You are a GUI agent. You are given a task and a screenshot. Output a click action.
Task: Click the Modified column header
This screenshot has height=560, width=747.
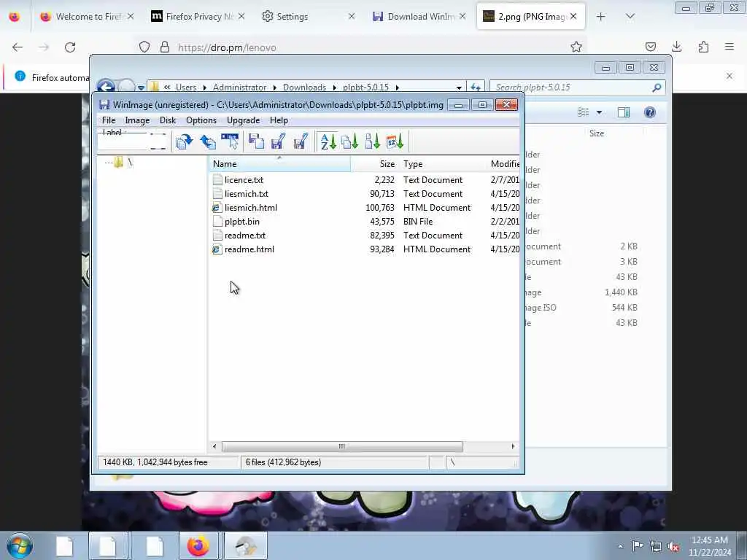point(504,164)
